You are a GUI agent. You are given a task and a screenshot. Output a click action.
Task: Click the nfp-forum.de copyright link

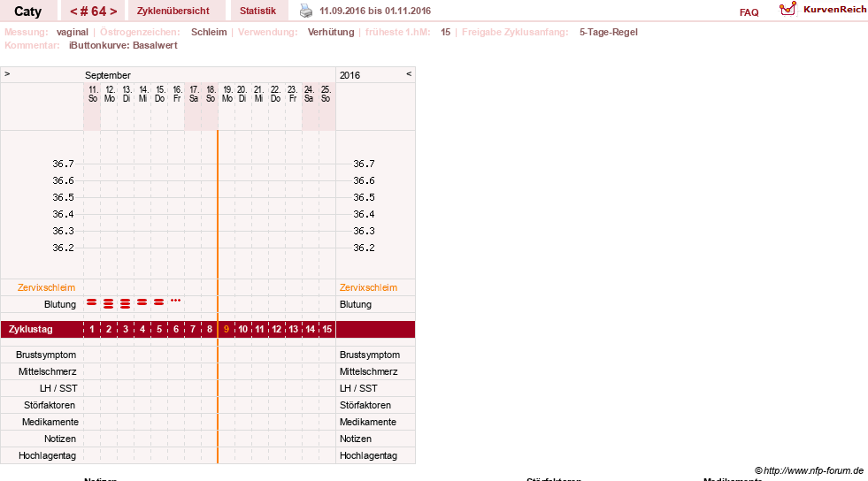point(809,470)
